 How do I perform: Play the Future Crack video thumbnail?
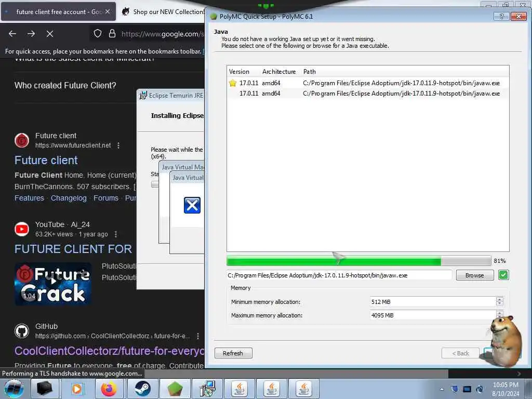coord(53,284)
